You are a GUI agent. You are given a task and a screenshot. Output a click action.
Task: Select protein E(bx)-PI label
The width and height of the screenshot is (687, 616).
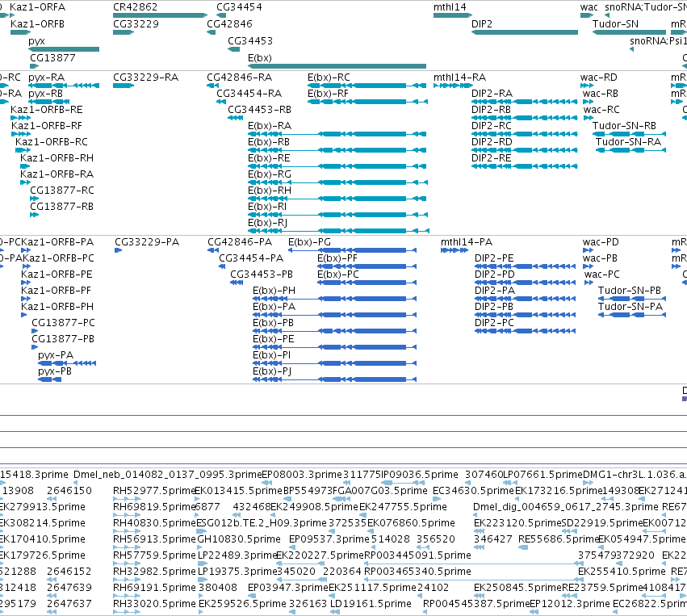click(271, 355)
